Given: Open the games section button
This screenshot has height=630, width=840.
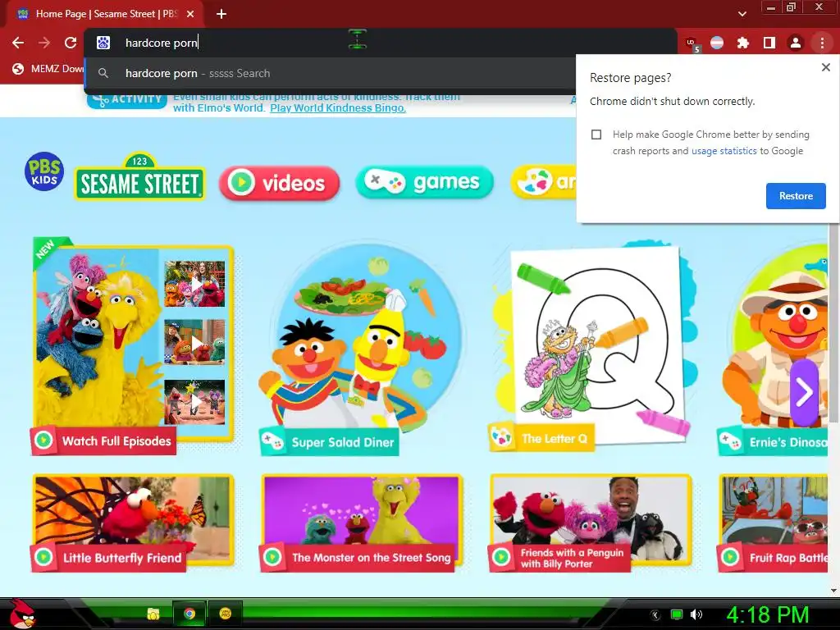Looking at the screenshot, I should point(424,182).
